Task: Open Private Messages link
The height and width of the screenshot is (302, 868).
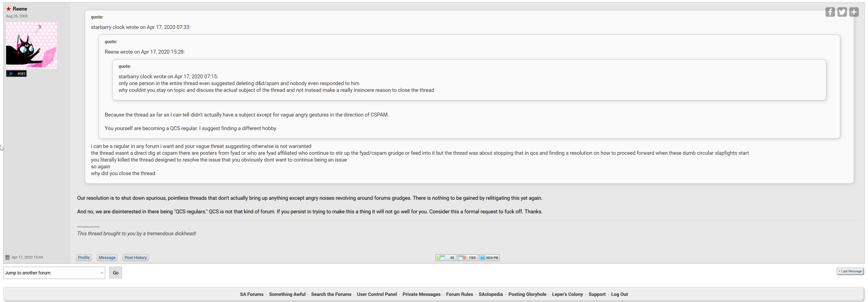Action: pos(422,294)
